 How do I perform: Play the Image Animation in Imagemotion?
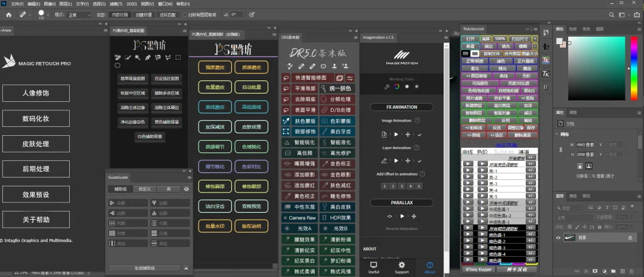pyautogui.click(x=397, y=134)
